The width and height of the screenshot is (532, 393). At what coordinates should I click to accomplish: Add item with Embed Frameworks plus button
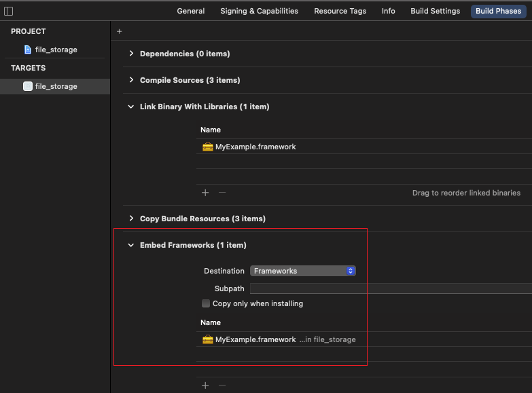(205, 386)
